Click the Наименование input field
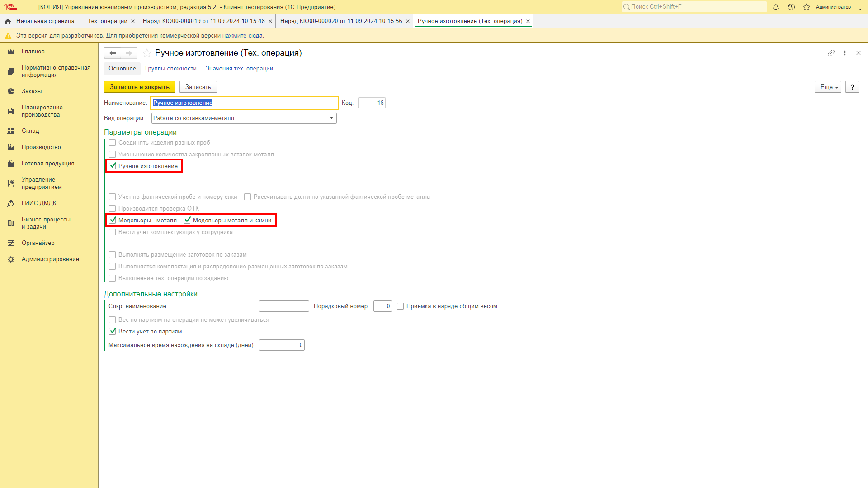The image size is (868, 488). tap(244, 103)
